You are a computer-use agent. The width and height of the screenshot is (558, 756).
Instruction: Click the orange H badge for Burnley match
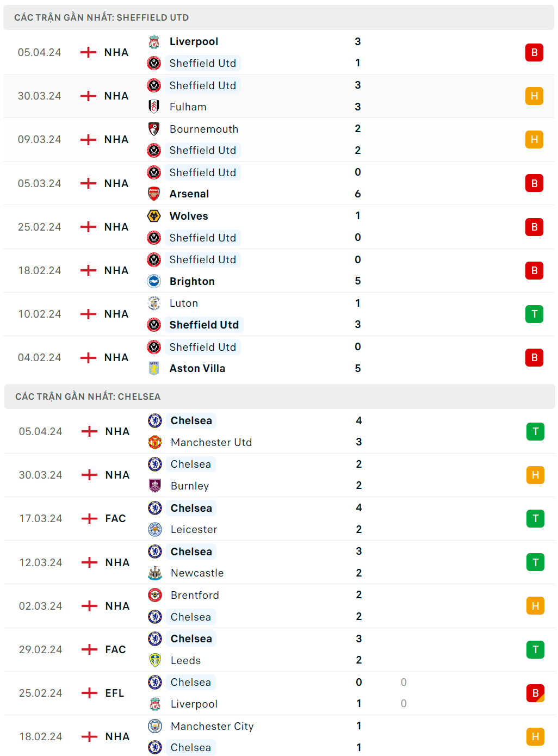point(535,475)
